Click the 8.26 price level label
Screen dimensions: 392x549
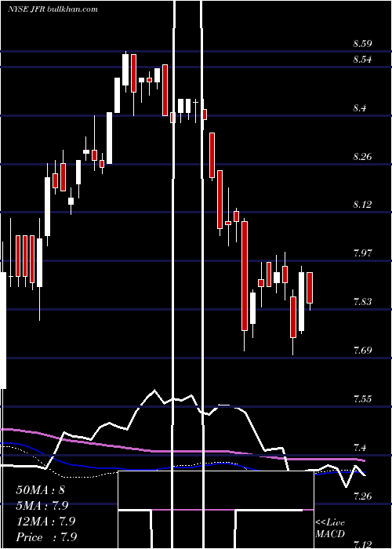[362, 156]
